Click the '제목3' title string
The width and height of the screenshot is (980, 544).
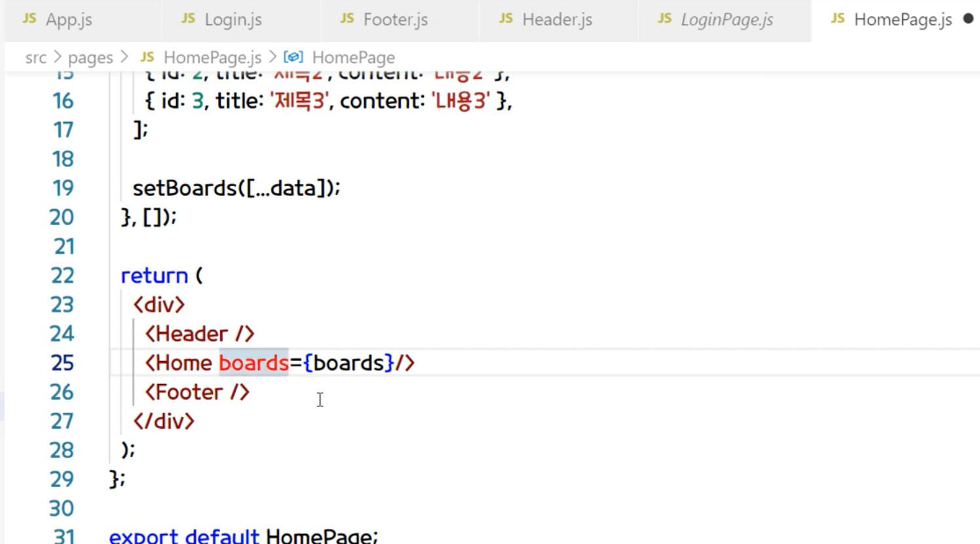[x=299, y=101]
